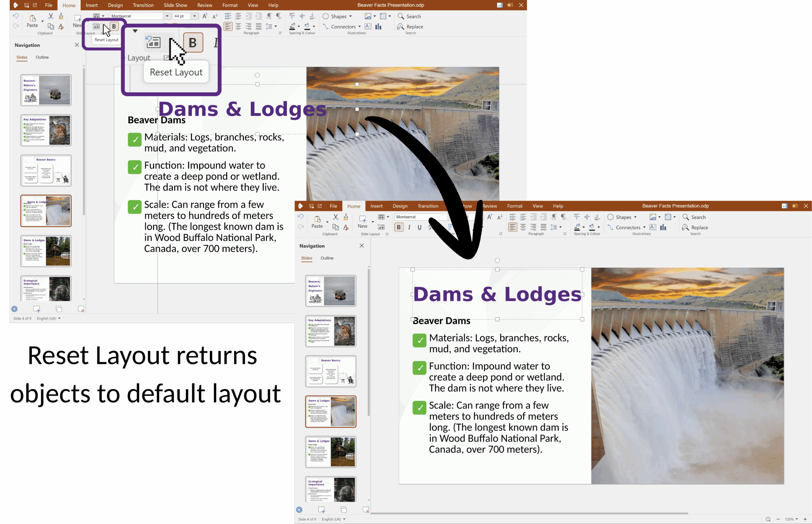This screenshot has height=524, width=812.
Task: Open the Slide Show tab in upper window
Action: pos(175,5)
